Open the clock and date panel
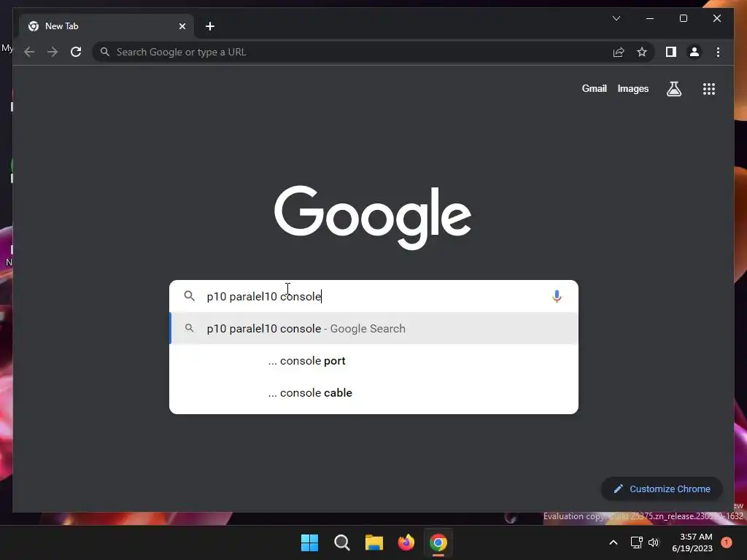The width and height of the screenshot is (747, 560). pyautogui.click(x=692, y=542)
